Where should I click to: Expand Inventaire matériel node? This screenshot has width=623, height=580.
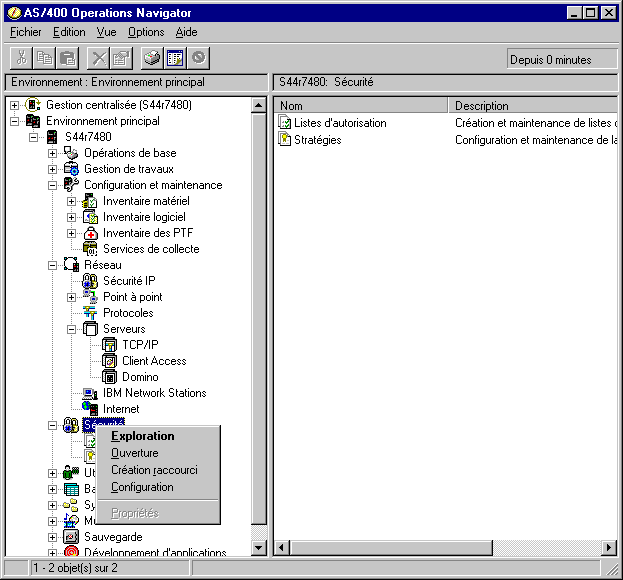pos(72,201)
